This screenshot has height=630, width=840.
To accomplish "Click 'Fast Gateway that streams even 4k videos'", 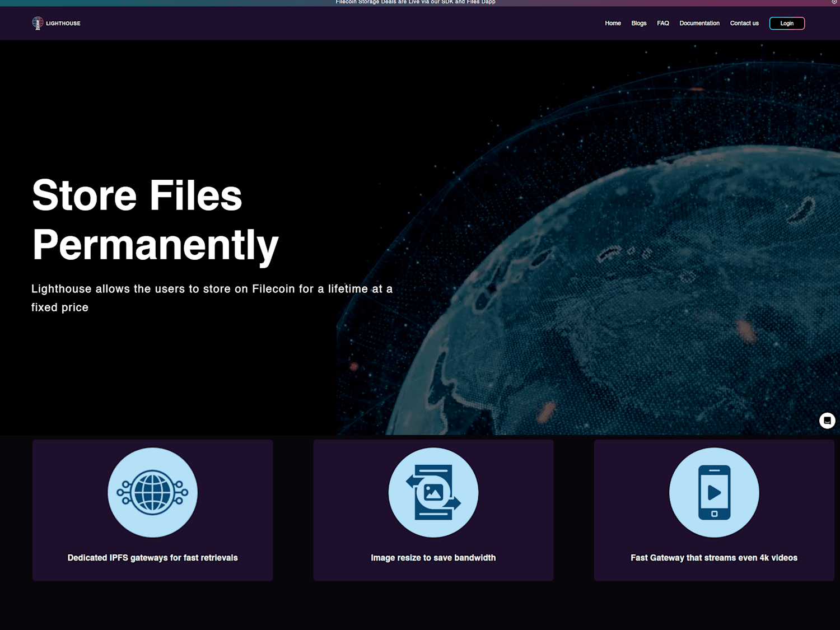I will [x=714, y=558].
